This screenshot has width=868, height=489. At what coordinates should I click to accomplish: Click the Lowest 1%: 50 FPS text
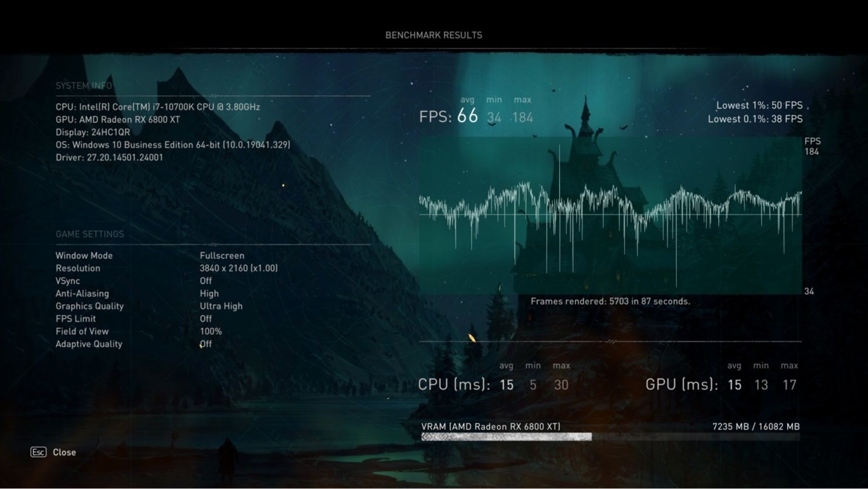click(759, 106)
